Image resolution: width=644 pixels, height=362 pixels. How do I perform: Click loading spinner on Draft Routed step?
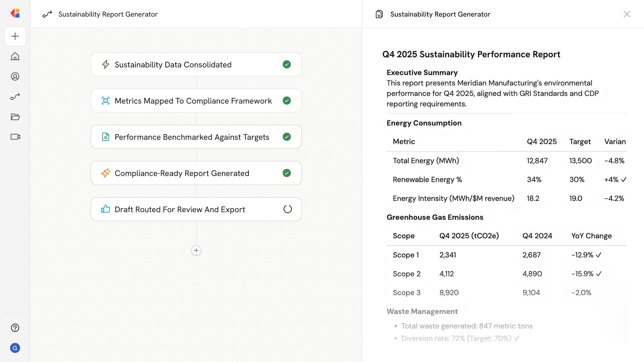tap(287, 209)
